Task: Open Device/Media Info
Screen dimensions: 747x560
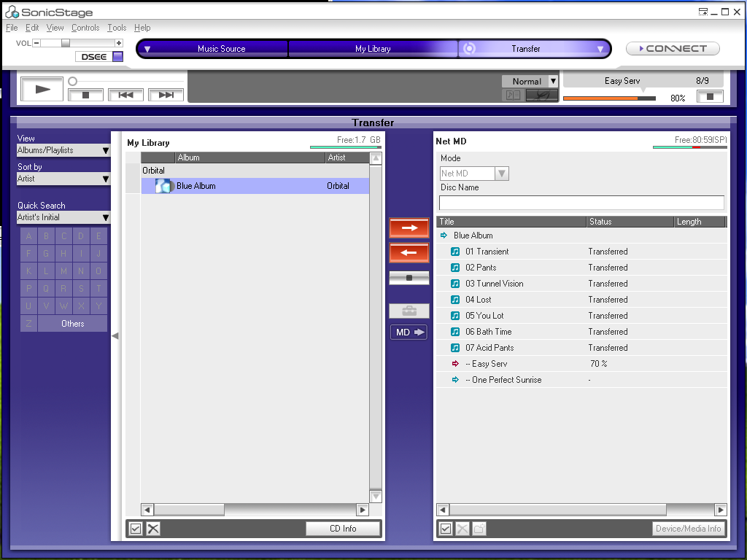Action: pos(689,529)
